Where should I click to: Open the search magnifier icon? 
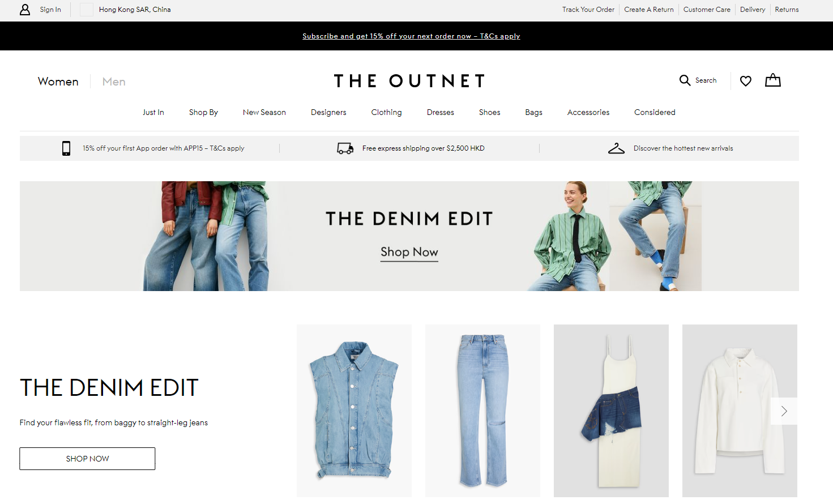tap(685, 80)
